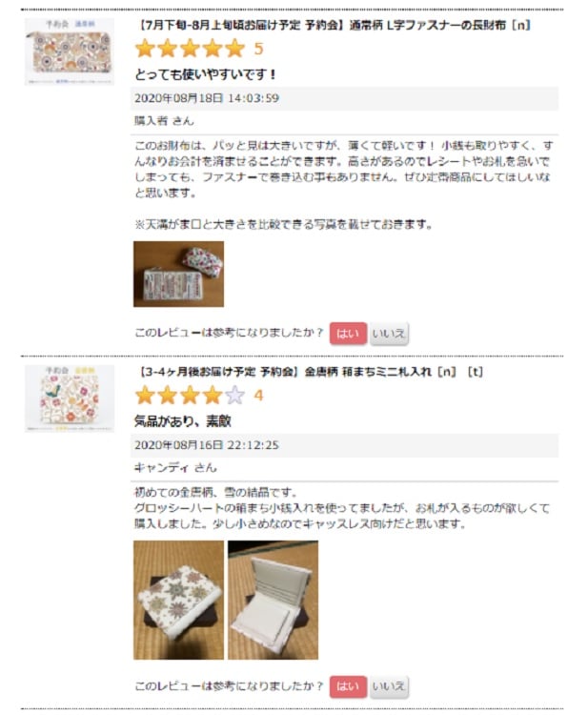This screenshot has height=715, width=588.
Task: Click はい on the first review
Action: 348,334
